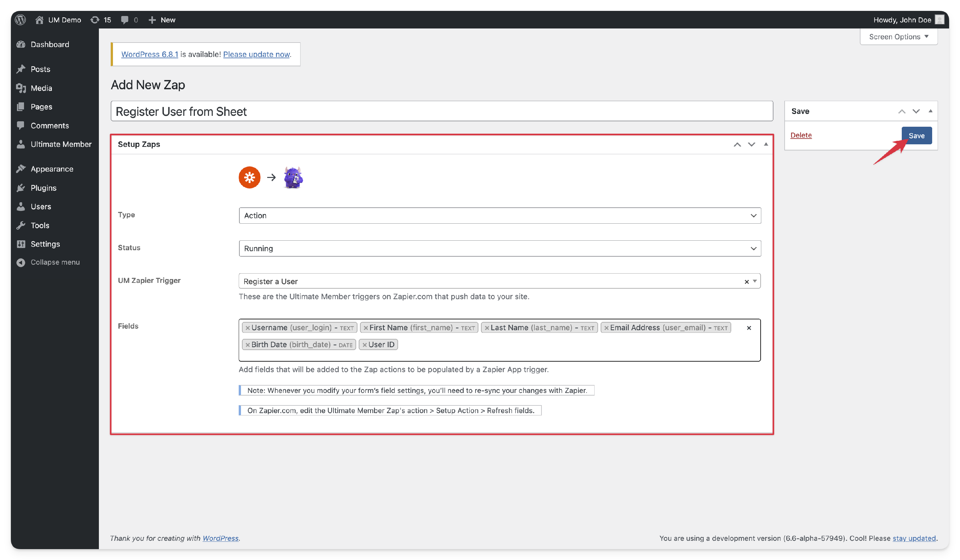The width and height of the screenshot is (960, 560).
Task: Open the Status dropdown showing Running
Action: [x=500, y=248]
